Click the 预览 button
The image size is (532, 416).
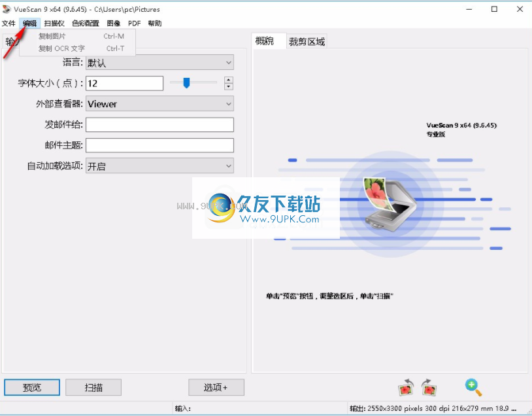click(32, 387)
